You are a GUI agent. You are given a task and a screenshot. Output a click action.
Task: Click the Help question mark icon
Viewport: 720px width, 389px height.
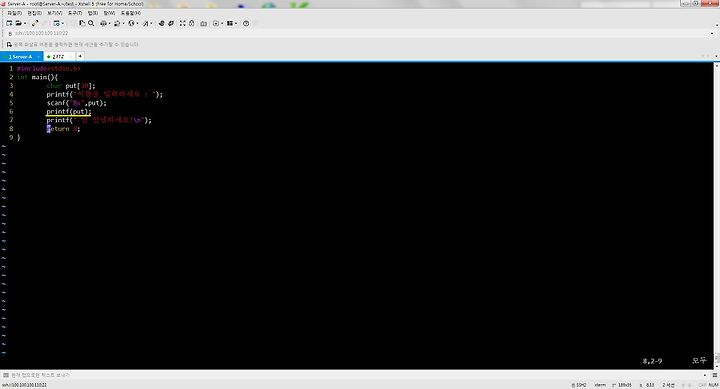(x=246, y=23)
